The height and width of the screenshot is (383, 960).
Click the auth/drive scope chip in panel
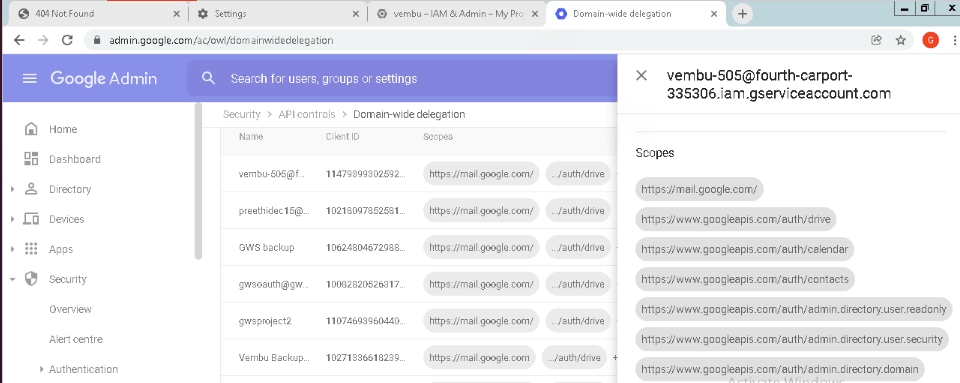[x=736, y=219]
